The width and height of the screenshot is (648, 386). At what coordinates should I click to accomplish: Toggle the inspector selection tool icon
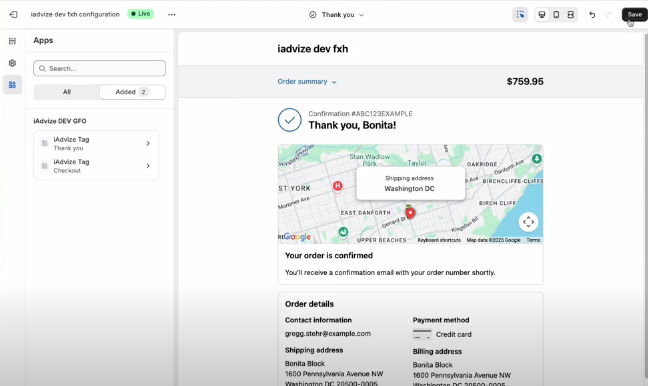(520, 15)
